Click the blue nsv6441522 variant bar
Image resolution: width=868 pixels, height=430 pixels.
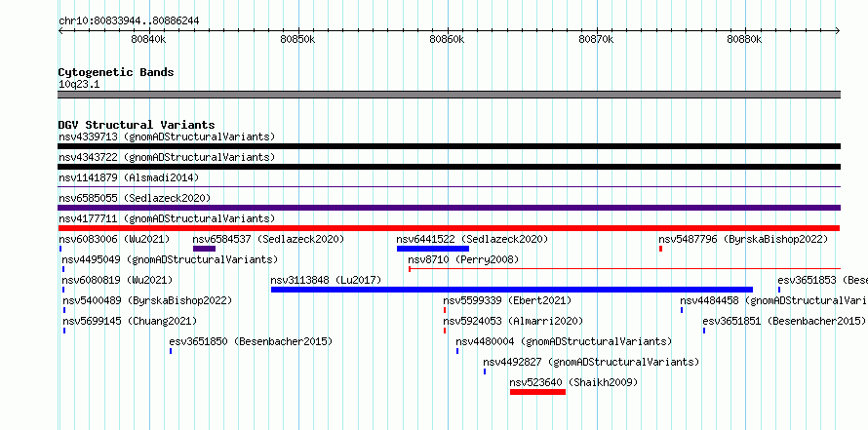(433, 249)
